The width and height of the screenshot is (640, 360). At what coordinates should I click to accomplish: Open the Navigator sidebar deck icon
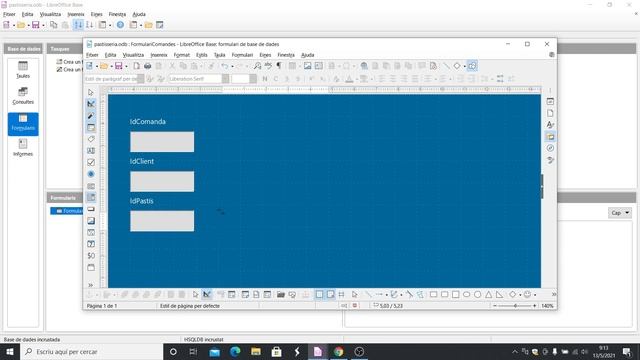click(x=550, y=148)
